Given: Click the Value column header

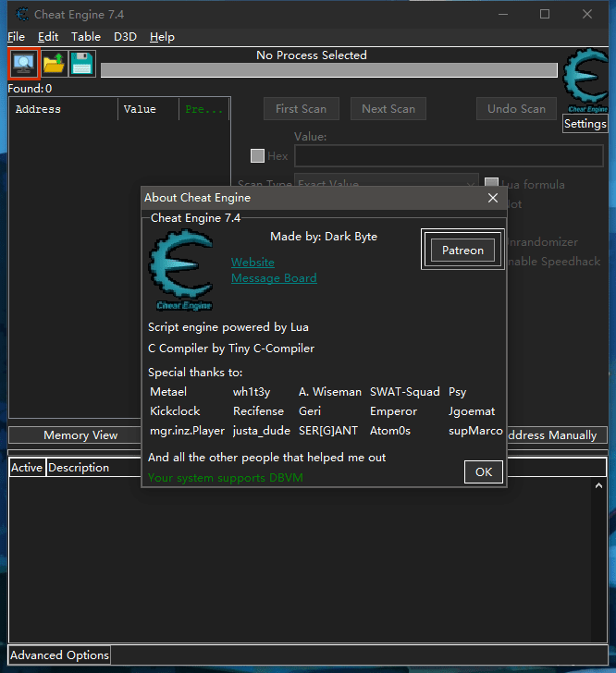Looking at the screenshot, I should click(148, 109).
